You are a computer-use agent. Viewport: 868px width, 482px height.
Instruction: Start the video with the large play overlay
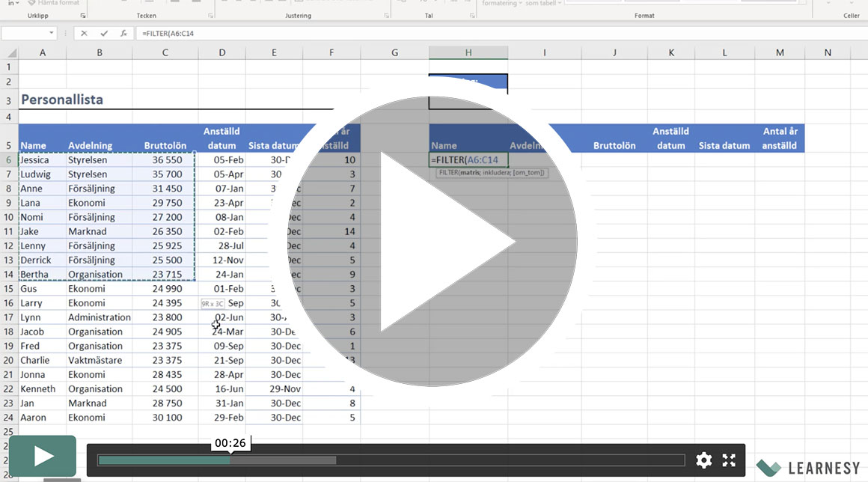(x=433, y=242)
